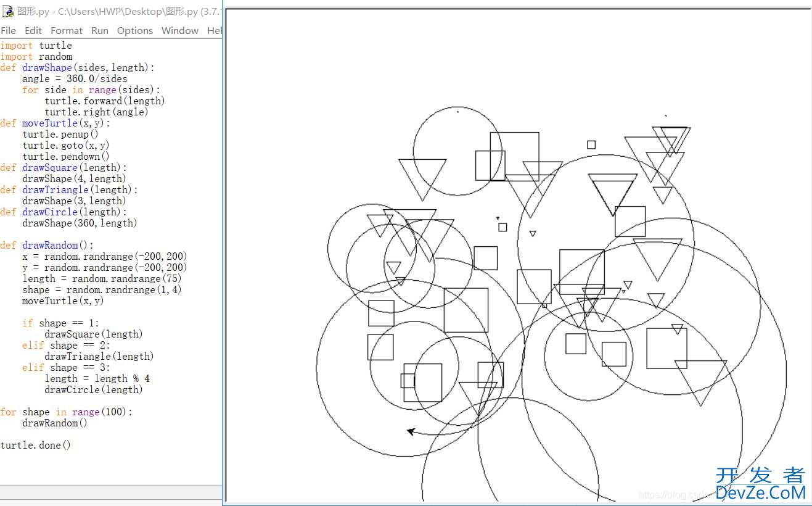Click the line 'for shape in range(100):'
The width and height of the screenshot is (812, 506).
point(66,412)
